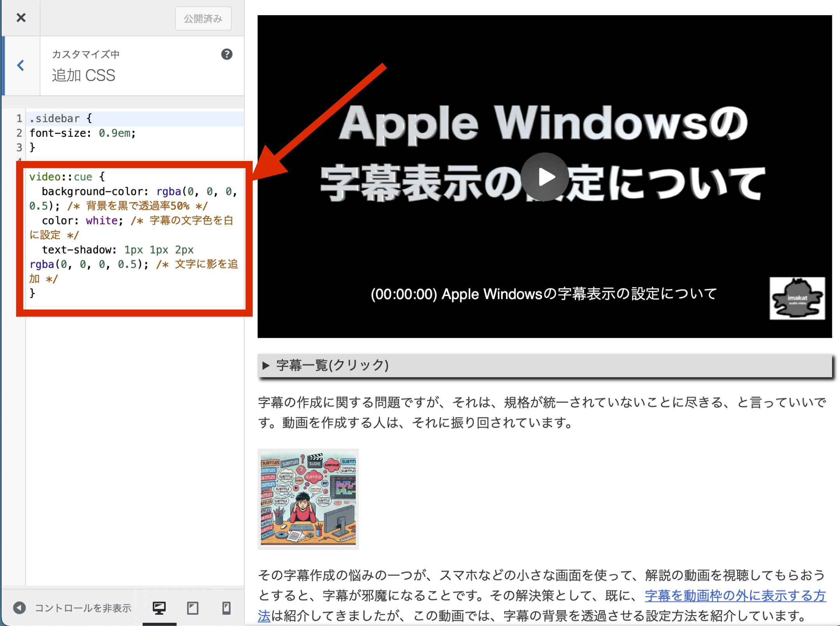Screen dimensions: 840x626
Task: Switch to desktop preview icon
Action: [x=159, y=608]
